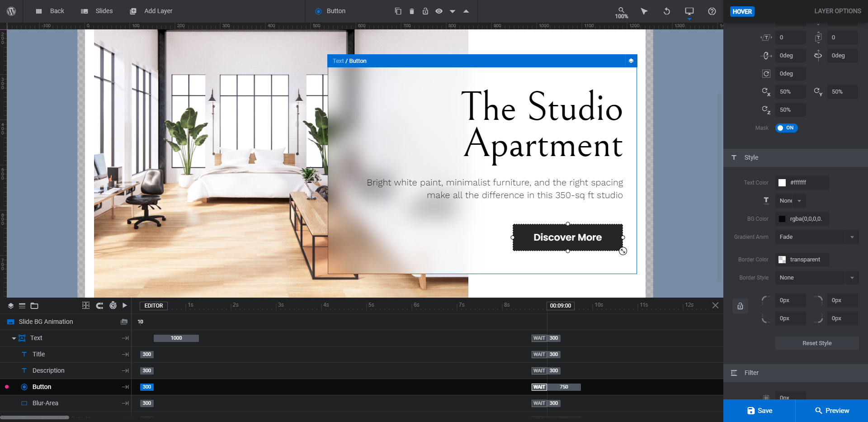The width and height of the screenshot is (868, 422).
Task: Delete the selected layer with trash icon
Action: coord(411,11)
